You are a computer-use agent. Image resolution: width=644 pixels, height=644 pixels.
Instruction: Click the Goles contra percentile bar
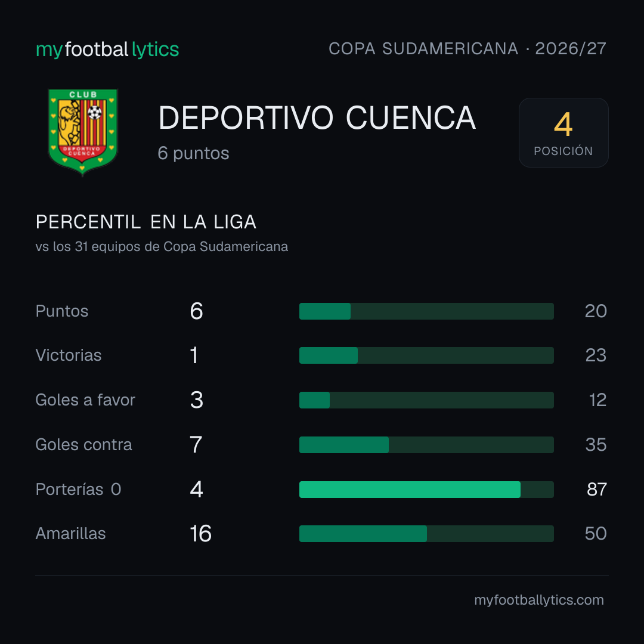(x=426, y=445)
